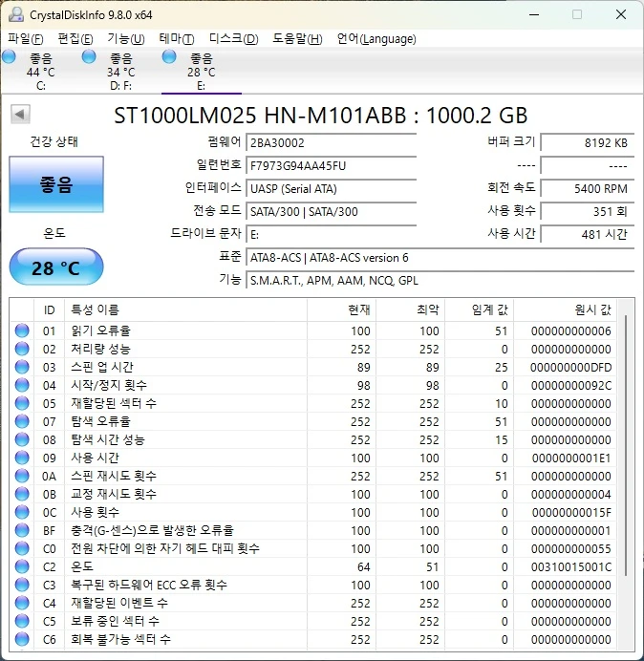Switch to disk D: F: 34 °C tab
Screen dimensions: 644x661
121,71
